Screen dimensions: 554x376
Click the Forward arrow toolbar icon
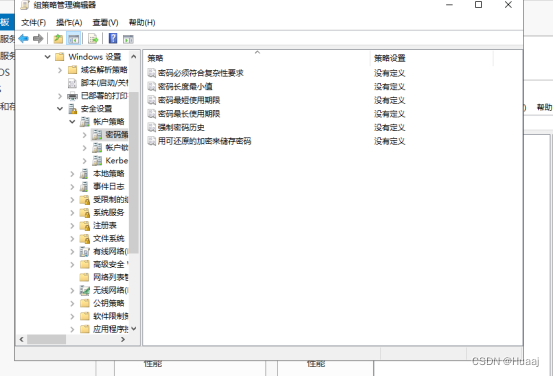point(38,39)
